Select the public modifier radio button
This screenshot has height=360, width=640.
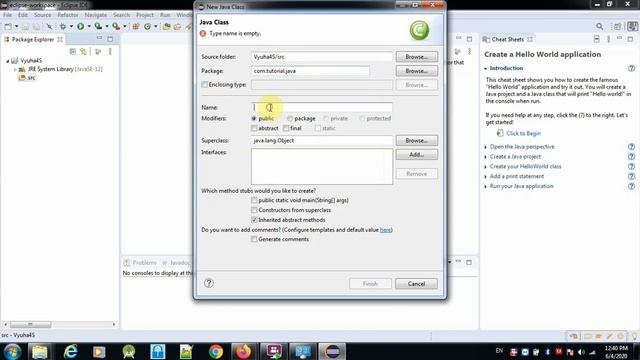tap(254, 118)
